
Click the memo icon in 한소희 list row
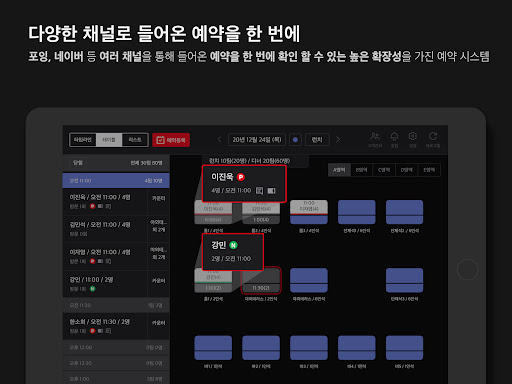(x=108, y=331)
